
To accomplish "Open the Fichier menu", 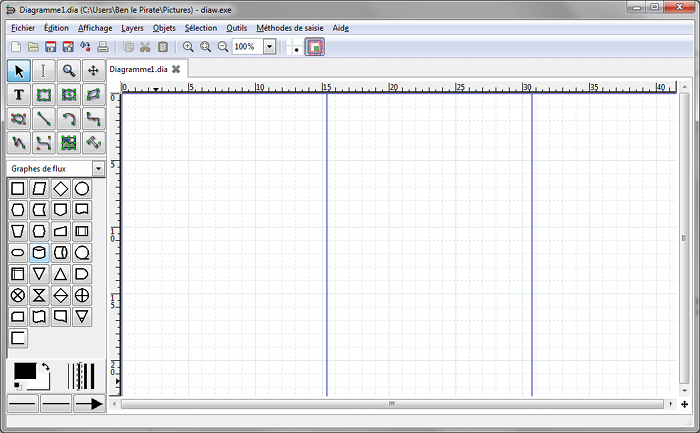I will point(22,28).
